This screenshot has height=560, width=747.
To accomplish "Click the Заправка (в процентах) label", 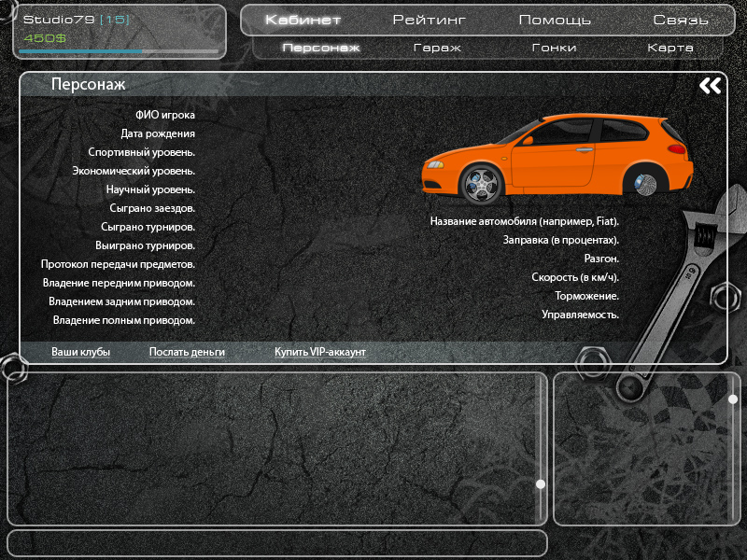I will coord(561,240).
